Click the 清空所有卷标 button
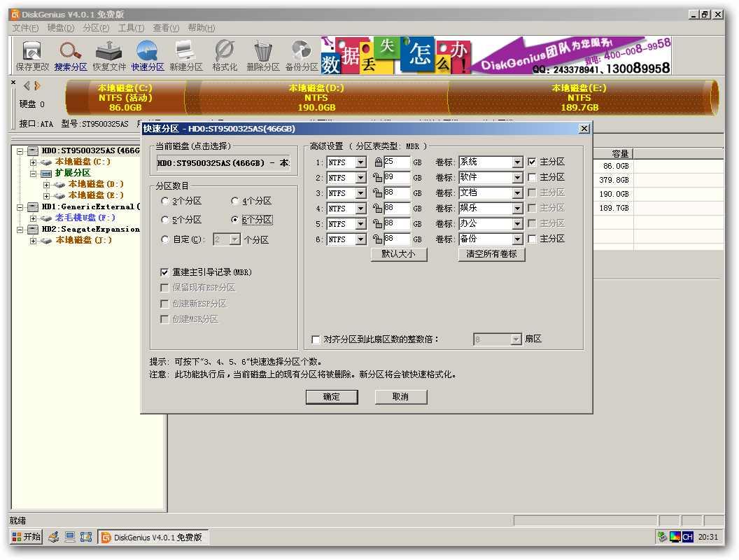 click(491, 254)
